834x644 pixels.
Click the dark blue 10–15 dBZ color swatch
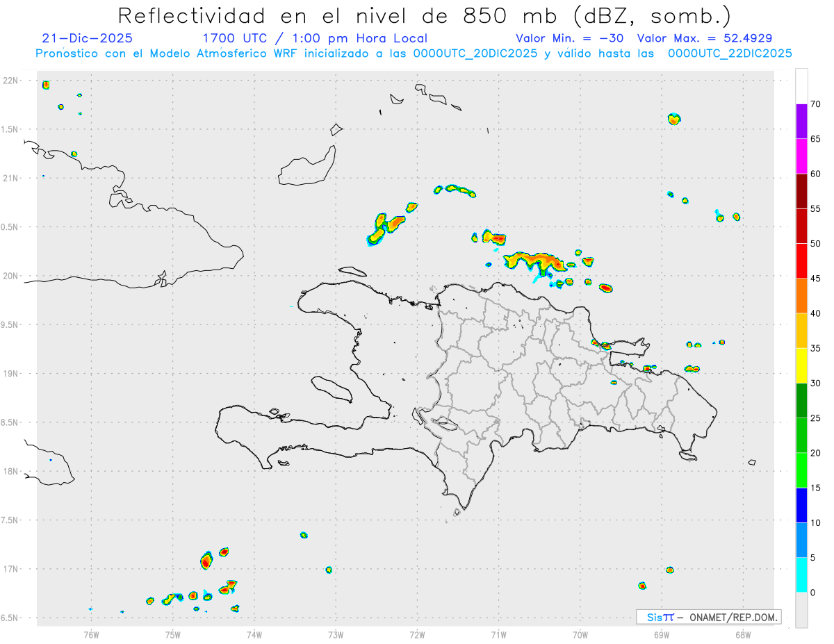pyautogui.click(x=801, y=505)
